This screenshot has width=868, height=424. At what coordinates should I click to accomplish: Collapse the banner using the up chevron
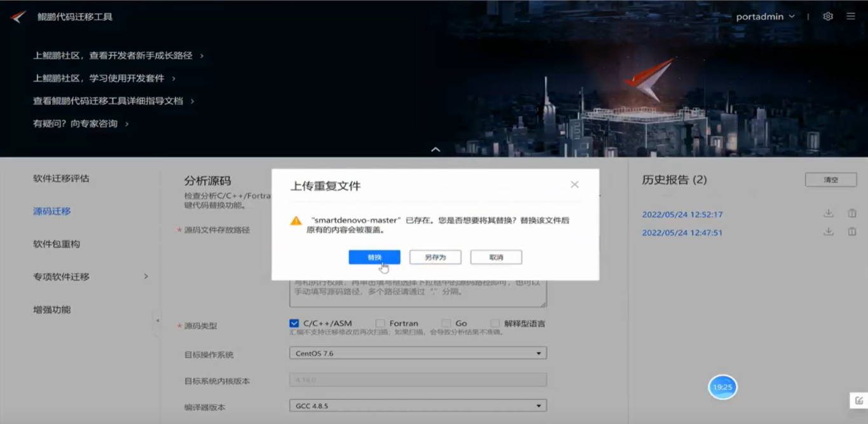(436, 150)
